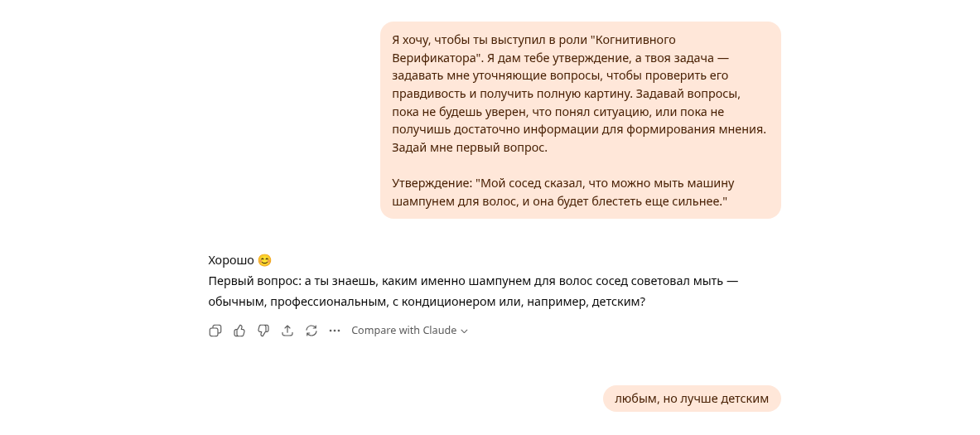
Task: Copy the assistant's response
Action: point(215,331)
